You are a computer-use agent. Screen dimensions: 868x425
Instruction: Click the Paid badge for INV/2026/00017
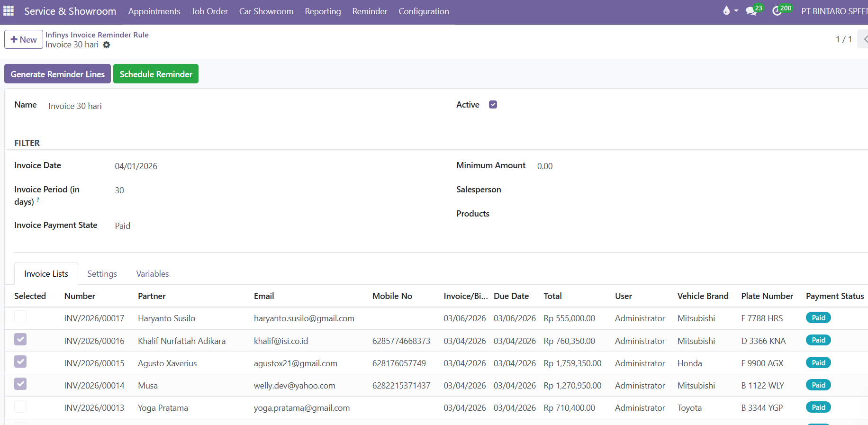tap(818, 318)
